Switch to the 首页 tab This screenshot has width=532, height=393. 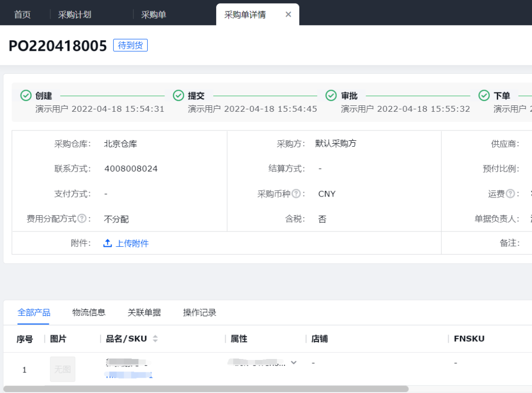click(22, 15)
